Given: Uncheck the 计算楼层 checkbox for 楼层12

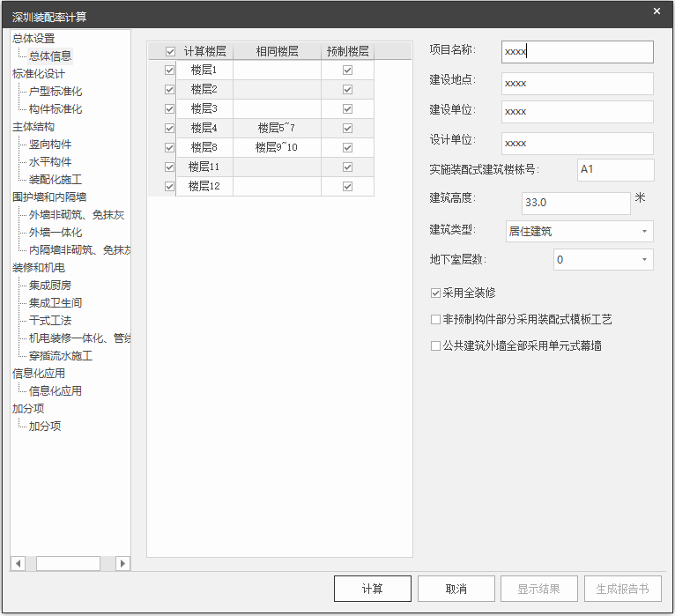Looking at the screenshot, I should tap(170, 186).
